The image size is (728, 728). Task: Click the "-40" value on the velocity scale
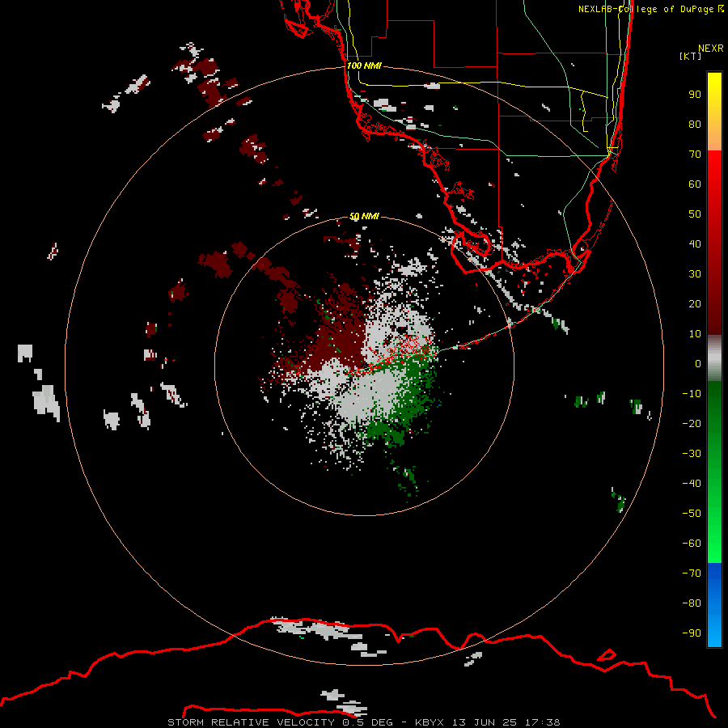(x=692, y=484)
